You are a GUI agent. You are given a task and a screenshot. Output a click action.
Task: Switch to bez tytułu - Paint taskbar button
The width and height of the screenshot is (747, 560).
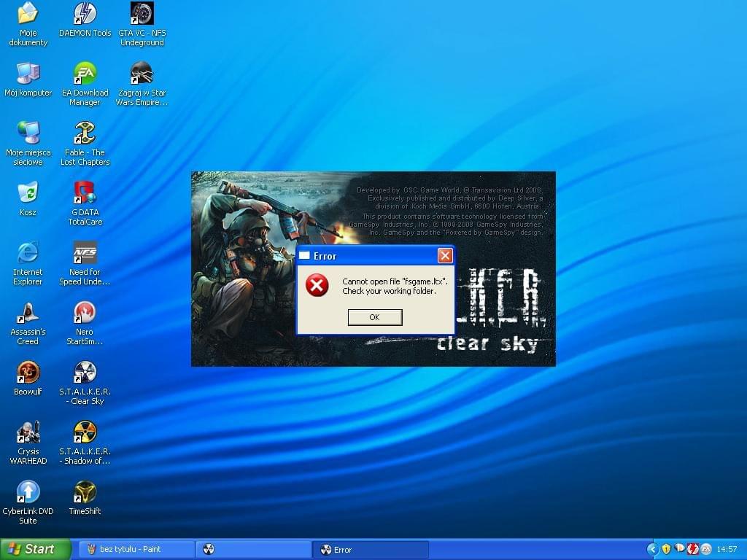(x=136, y=550)
